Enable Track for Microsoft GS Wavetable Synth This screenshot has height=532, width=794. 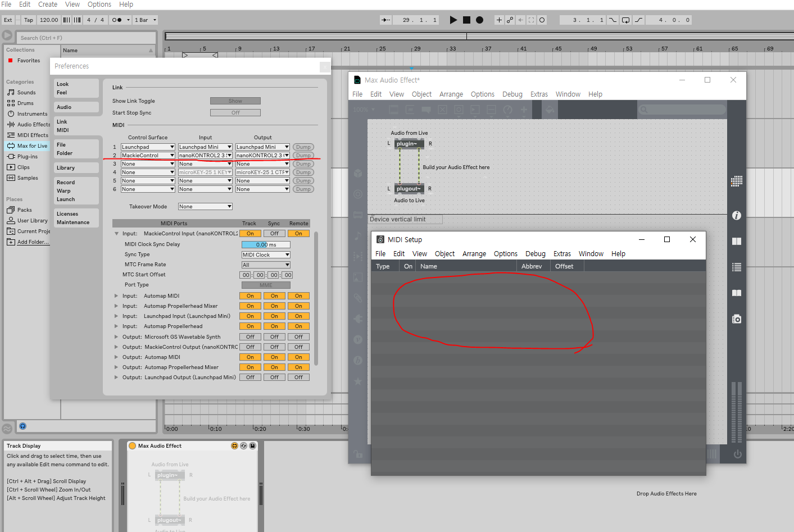(x=250, y=337)
